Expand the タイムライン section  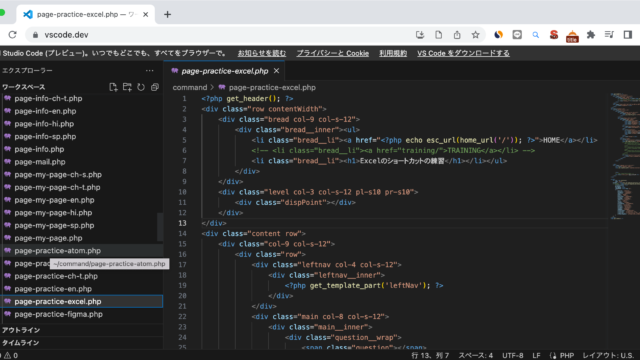click(82, 342)
